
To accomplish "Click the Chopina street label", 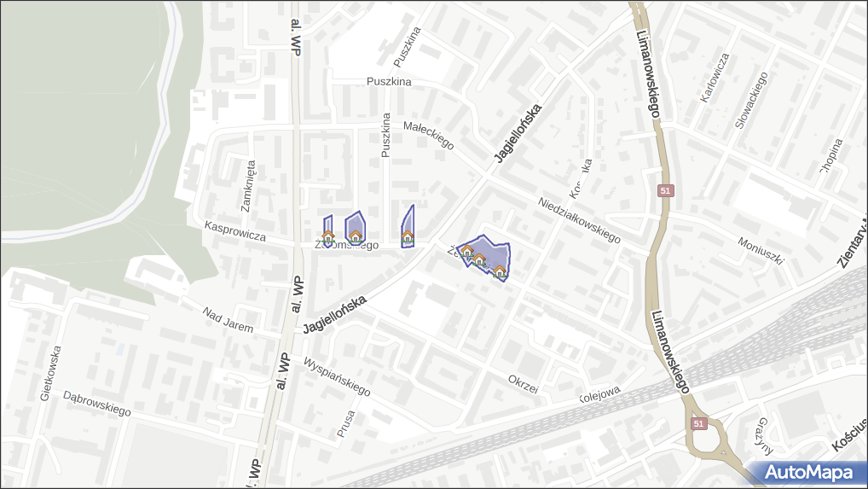I will click(x=832, y=155).
